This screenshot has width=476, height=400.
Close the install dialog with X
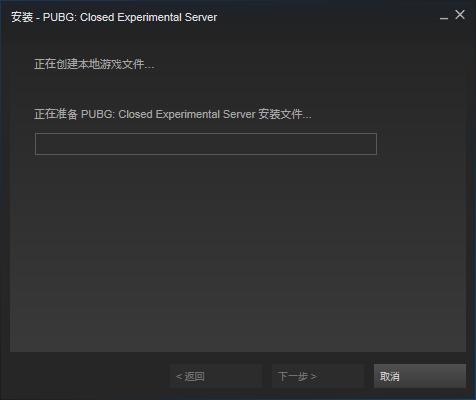point(460,14)
